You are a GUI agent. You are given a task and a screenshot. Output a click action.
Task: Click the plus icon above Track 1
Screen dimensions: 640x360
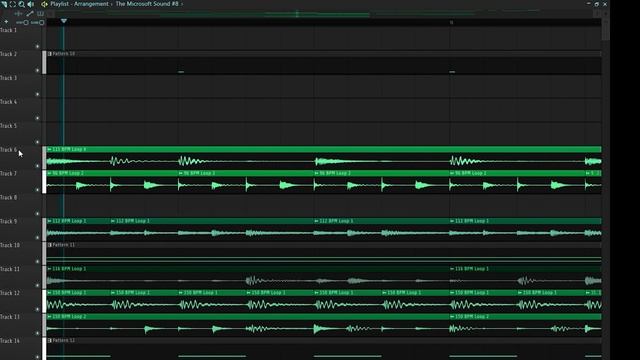click(x=6, y=22)
